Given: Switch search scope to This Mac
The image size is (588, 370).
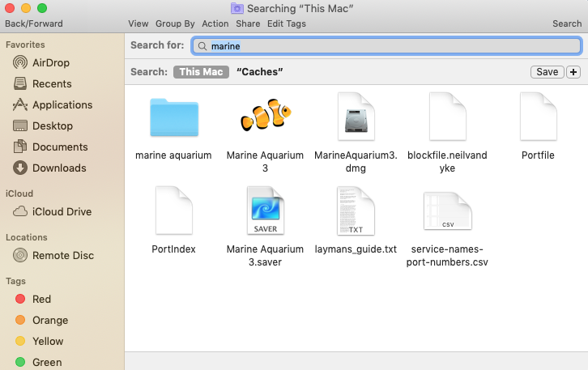Looking at the screenshot, I should (200, 72).
